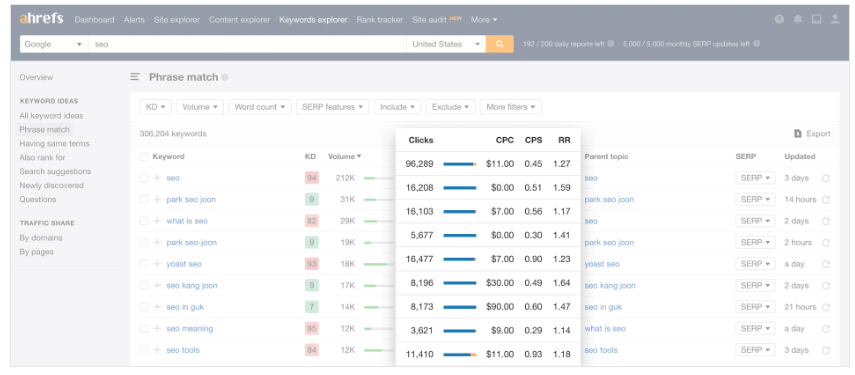Open By domains traffic share link
This screenshot has width=855, height=375.
click(x=41, y=238)
